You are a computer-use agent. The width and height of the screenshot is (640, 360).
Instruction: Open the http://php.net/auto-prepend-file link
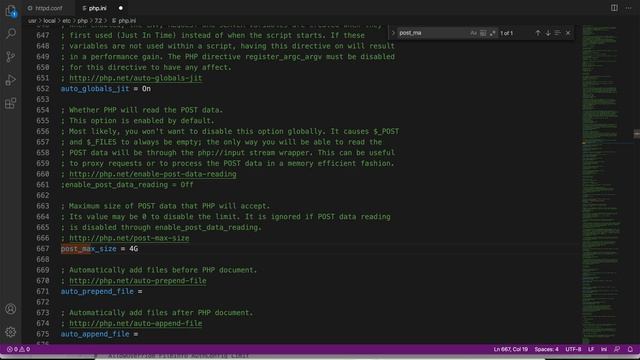138,281
